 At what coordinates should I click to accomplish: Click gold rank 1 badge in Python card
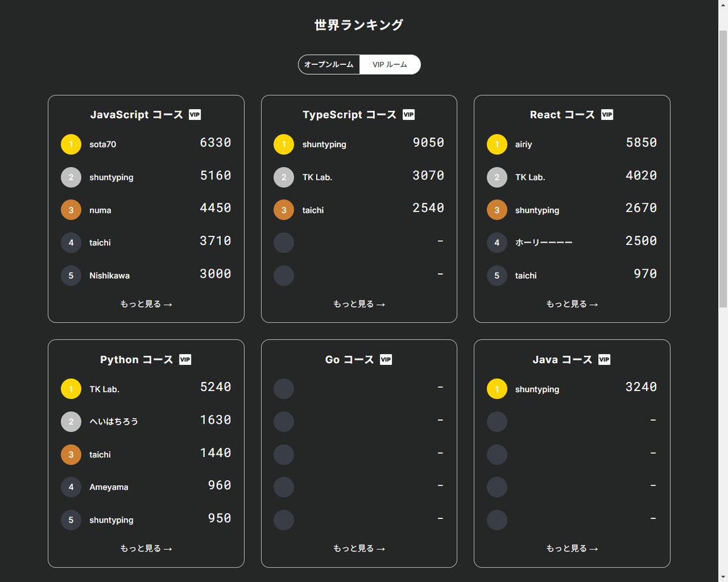(71, 389)
